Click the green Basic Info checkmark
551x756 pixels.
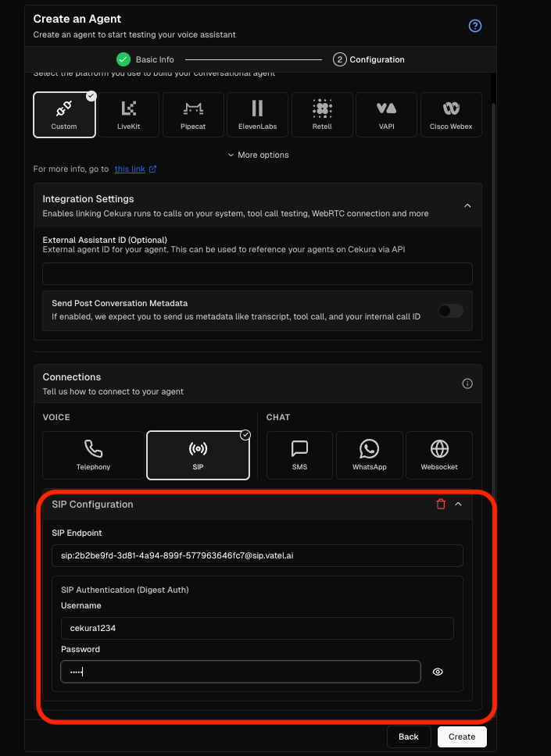click(123, 59)
